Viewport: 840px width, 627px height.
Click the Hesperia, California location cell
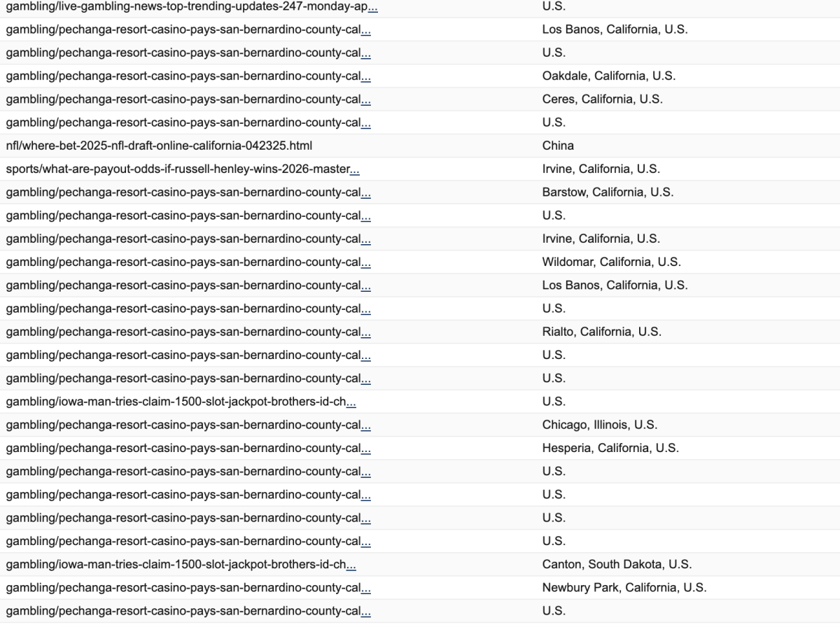[x=610, y=448]
